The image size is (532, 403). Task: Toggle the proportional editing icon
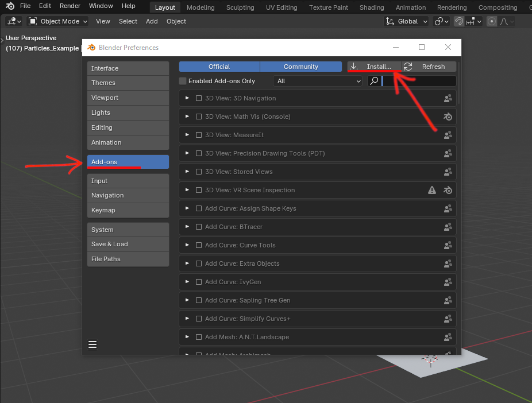(x=492, y=21)
